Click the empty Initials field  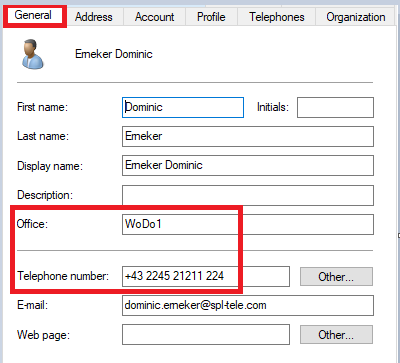click(x=335, y=107)
